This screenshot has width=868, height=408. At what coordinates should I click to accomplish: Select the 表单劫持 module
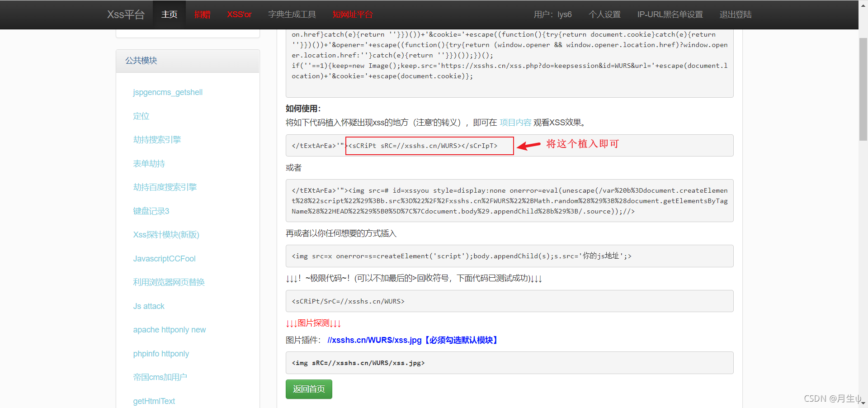click(149, 164)
